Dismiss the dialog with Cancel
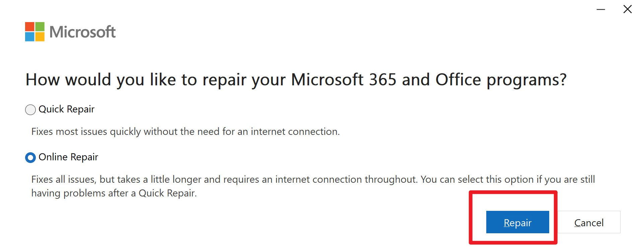The width and height of the screenshot is (644, 251). coord(589,222)
